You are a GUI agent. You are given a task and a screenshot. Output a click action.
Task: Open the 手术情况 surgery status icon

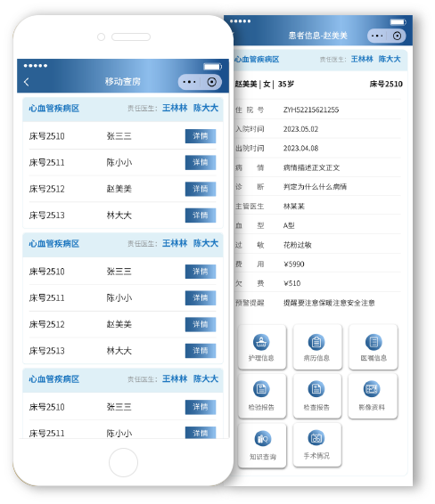tap(317, 445)
